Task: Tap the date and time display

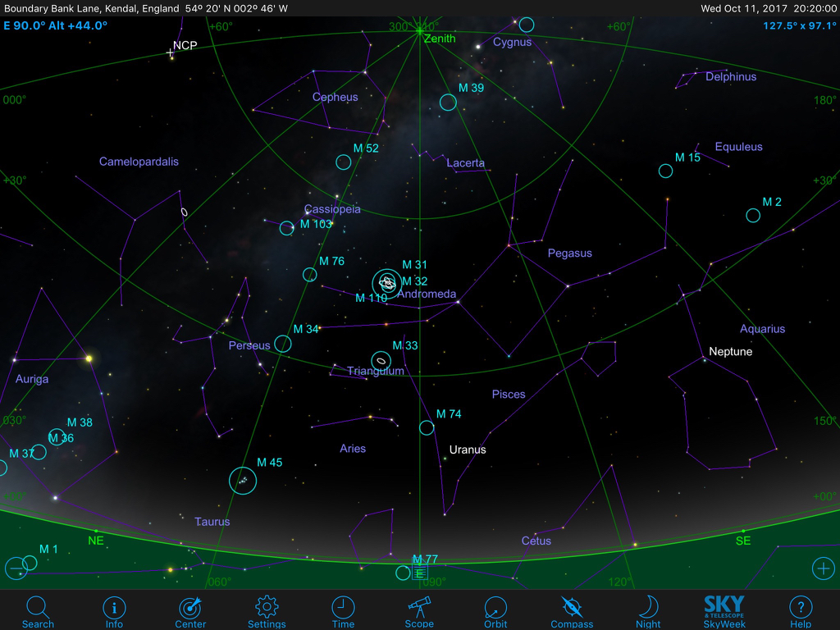Action: 768,8
